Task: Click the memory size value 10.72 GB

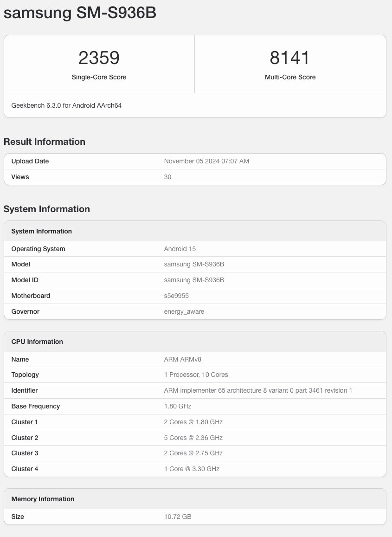Action: (x=178, y=517)
